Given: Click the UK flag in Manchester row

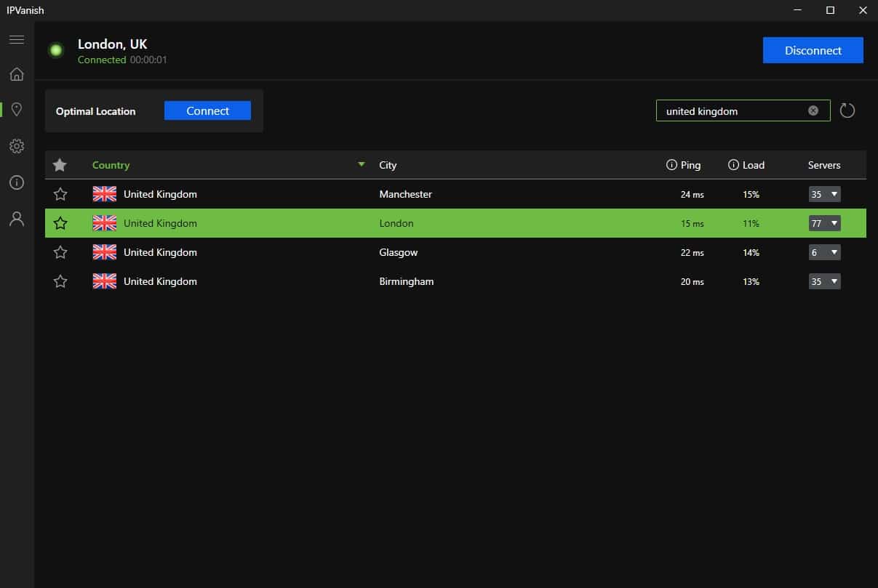Looking at the screenshot, I should [105, 194].
